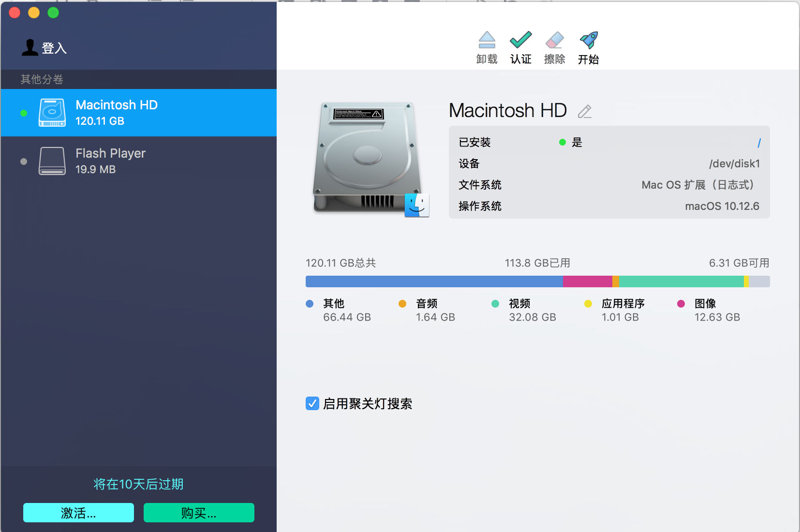Click the yellow minimize window button
The image size is (800, 532).
[34, 13]
